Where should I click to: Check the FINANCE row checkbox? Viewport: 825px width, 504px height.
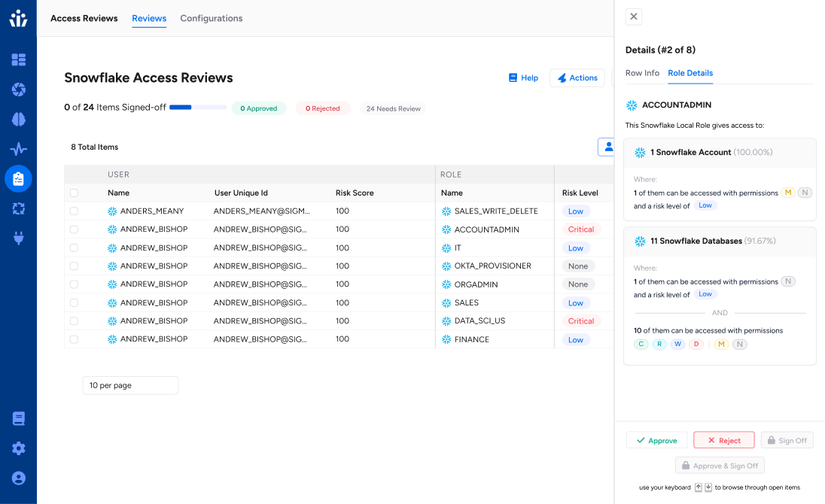(75, 339)
